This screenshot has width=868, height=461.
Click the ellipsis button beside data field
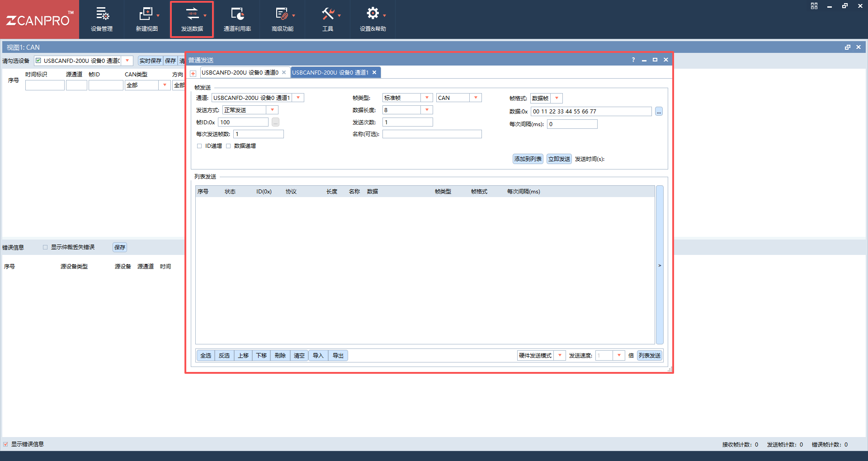[x=659, y=112]
